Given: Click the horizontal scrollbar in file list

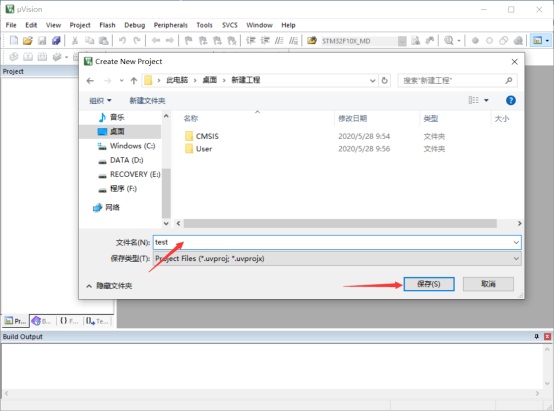Looking at the screenshot, I should (340, 223).
